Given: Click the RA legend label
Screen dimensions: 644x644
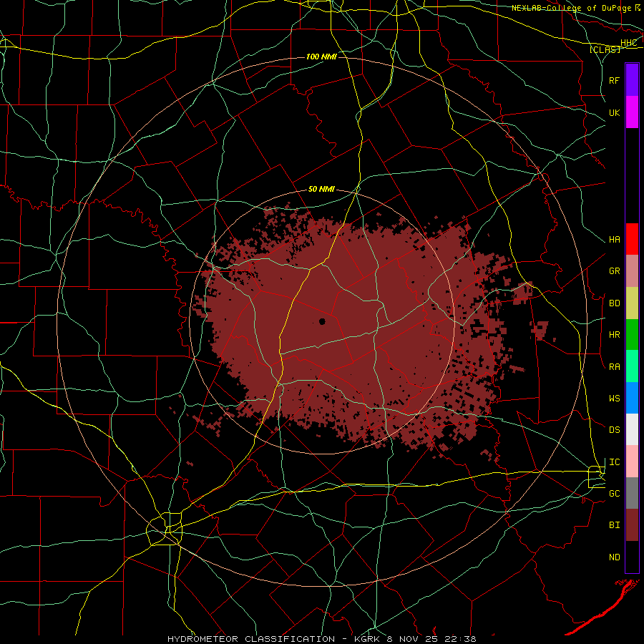Looking at the screenshot, I should pyautogui.click(x=615, y=367).
